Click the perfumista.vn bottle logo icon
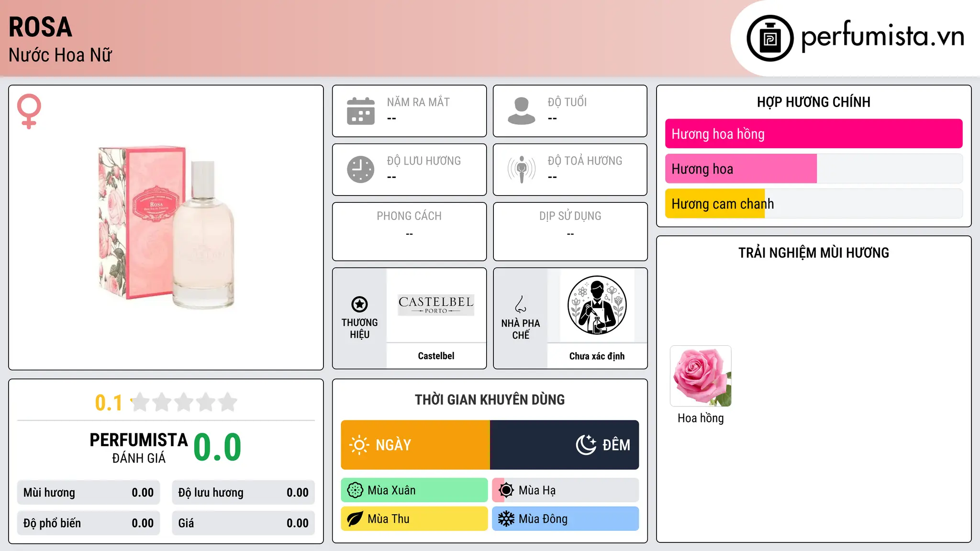Viewport: 980px width, 551px height. (x=770, y=38)
